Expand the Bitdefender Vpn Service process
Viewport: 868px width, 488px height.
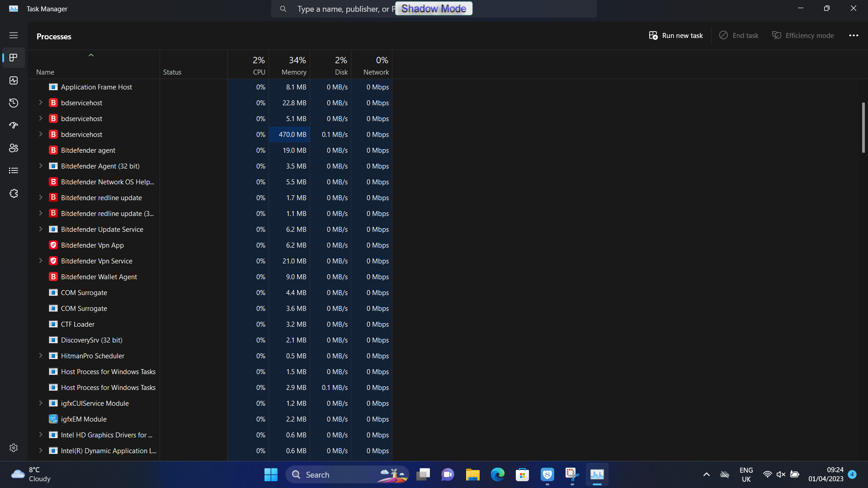41,261
